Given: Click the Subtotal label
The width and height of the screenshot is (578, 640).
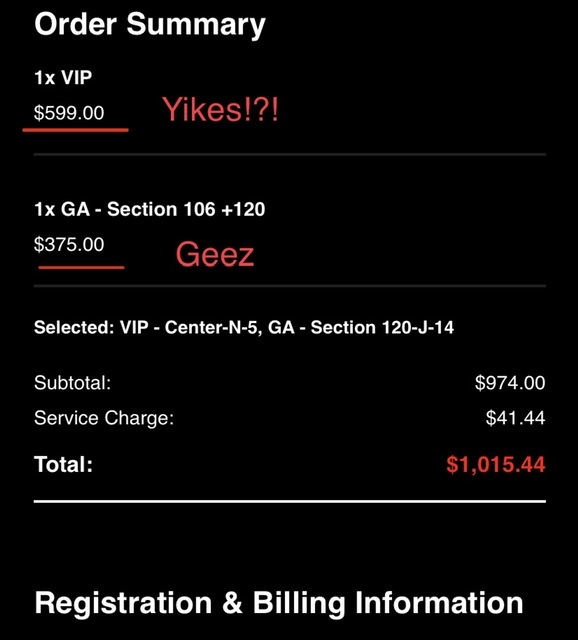Looking at the screenshot, I should click(x=73, y=383).
